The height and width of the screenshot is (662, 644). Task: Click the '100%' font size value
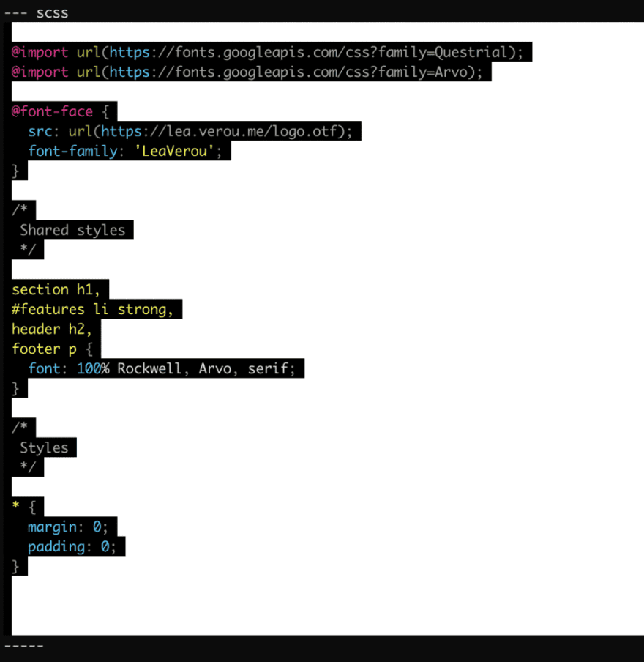[93, 368]
